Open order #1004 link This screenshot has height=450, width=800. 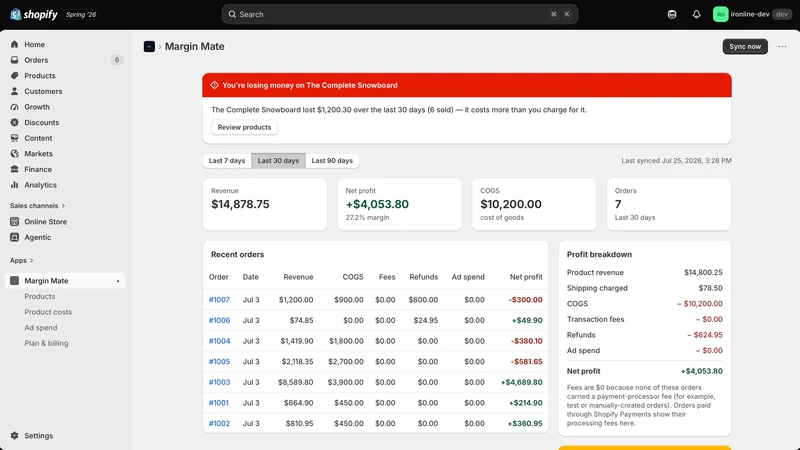[x=219, y=341]
